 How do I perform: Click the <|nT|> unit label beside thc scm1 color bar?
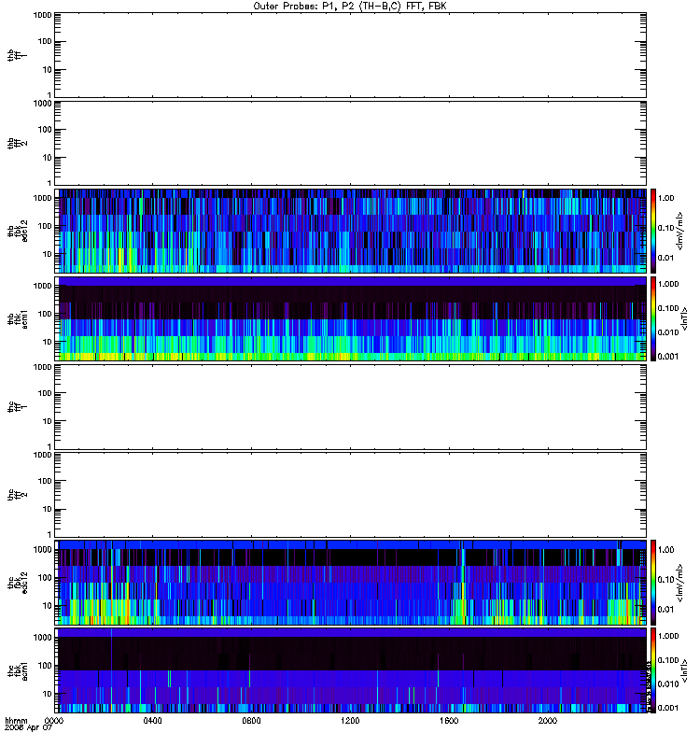(684, 670)
